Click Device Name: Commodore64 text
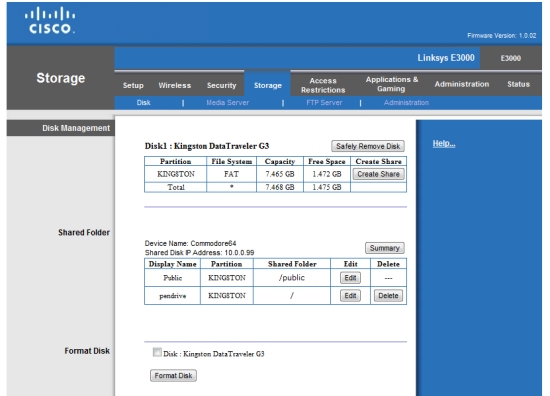 point(190,243)
